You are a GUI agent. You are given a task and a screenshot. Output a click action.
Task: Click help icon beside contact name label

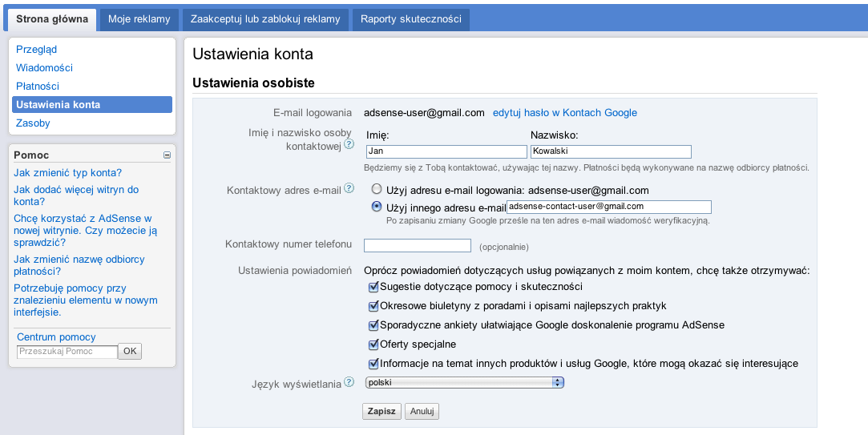tap(349, 145)
